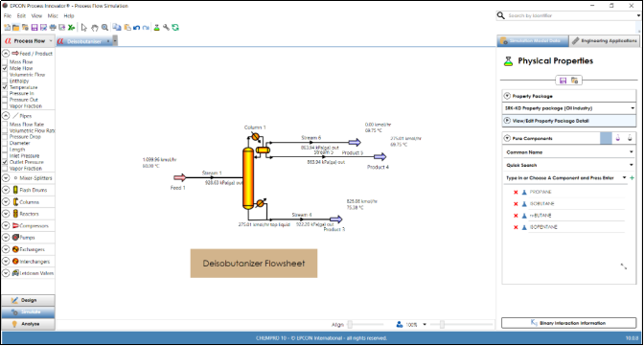Viewport: 644px width, 346px height.
Task: Select the Pan hand tool
Action: [x=95, y=28]
